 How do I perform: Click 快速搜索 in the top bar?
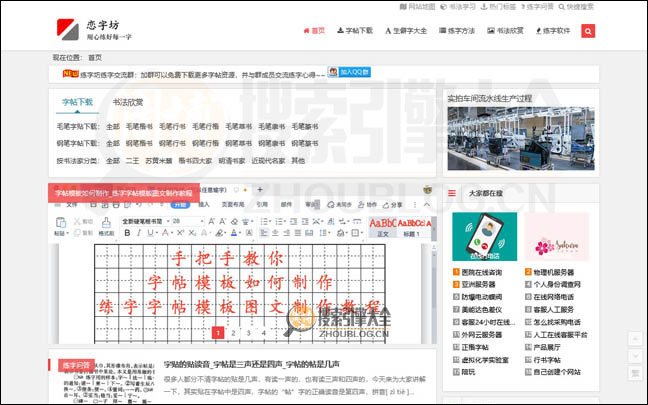click(x=576, y=7)
